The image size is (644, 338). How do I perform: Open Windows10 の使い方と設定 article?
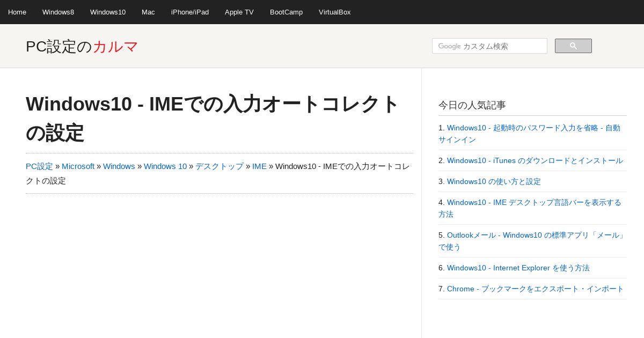coord(494,181)
